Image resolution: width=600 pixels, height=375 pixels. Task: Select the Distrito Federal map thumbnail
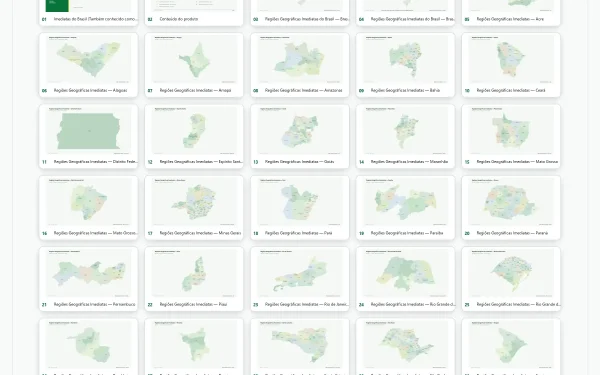88,130
